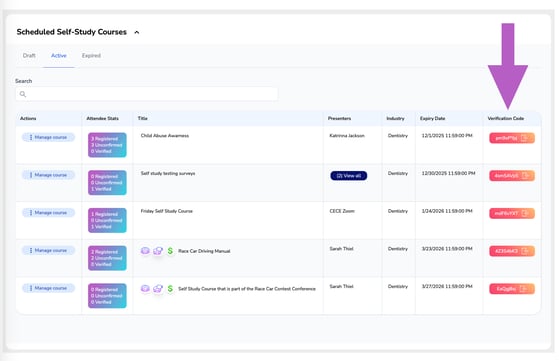This screenshot has width=559, height=361.
Task: Click expiry date 3/23/2026 11:59:00 PM
Action: coord(447,249)
